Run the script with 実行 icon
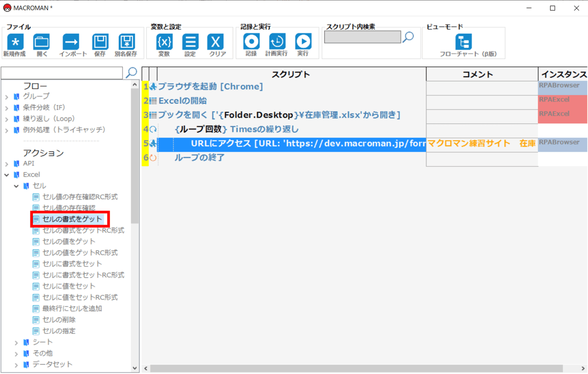 (x=303, y=42)
